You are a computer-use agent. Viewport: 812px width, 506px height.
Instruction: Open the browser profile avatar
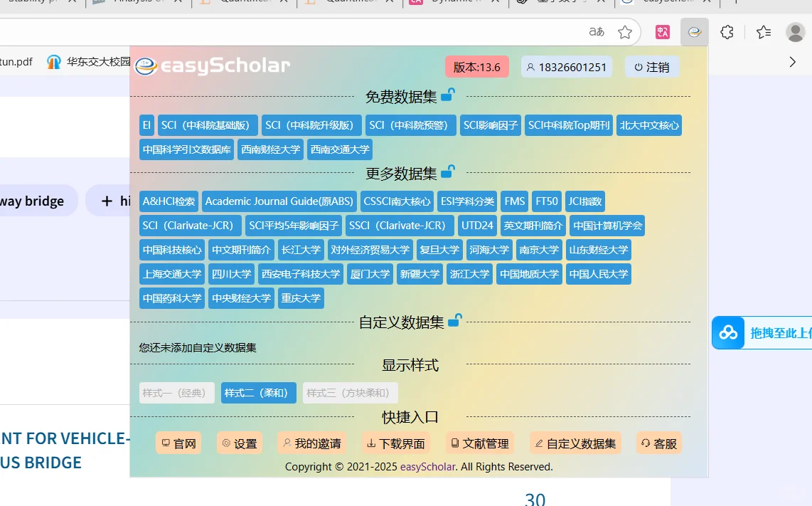[x=796, y=32]
